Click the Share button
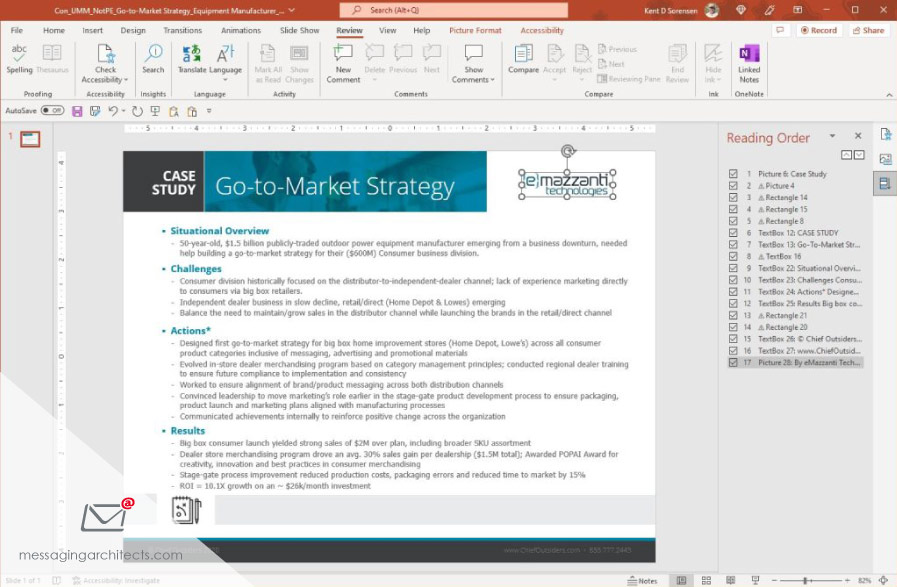 868,31
